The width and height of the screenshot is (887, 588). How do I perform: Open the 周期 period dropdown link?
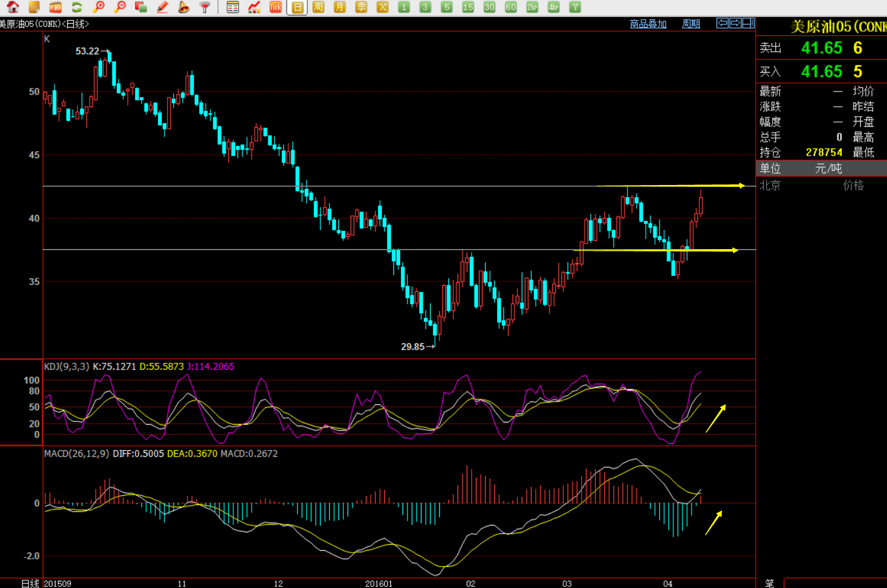(691, 24)
